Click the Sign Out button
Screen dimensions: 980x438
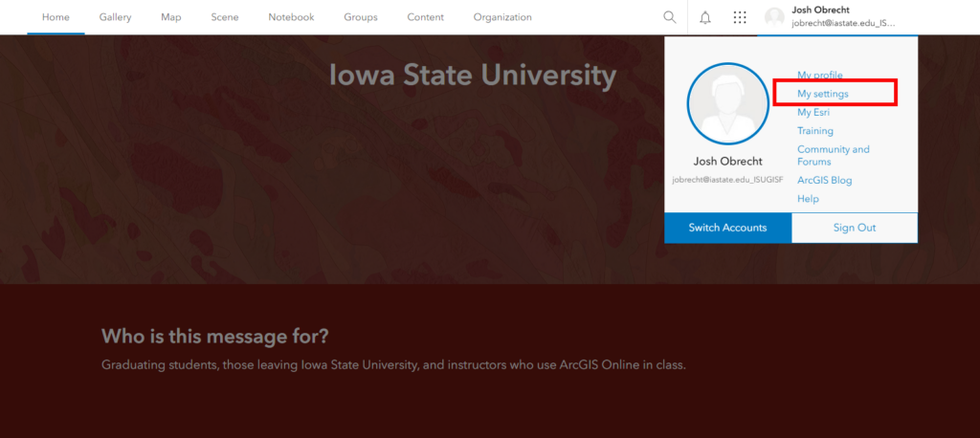click(855, 228)
